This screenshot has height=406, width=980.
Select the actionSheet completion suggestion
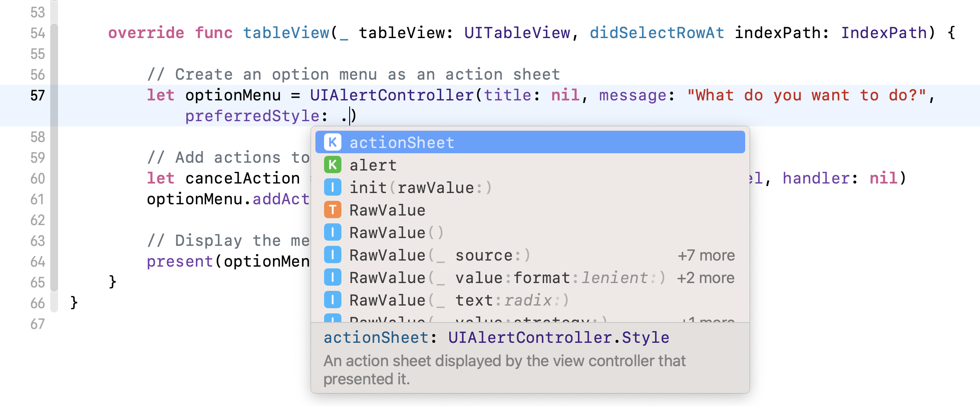click(x=402, y=142)
